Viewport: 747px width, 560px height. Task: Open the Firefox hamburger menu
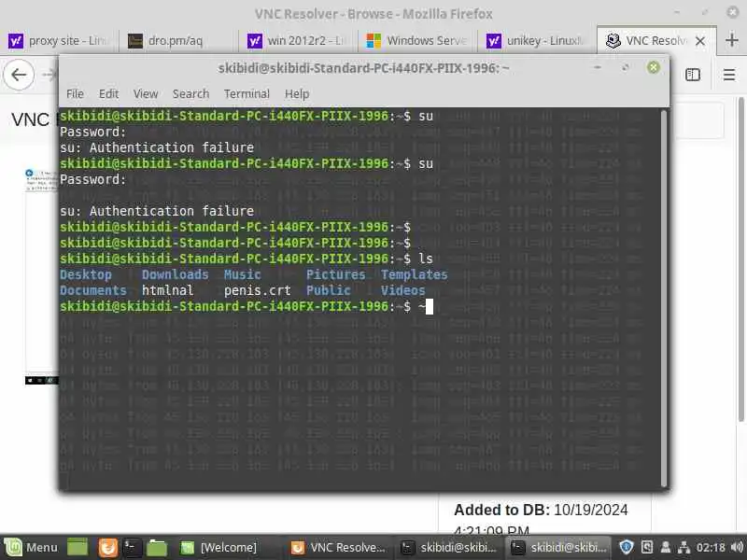[729, 75]
